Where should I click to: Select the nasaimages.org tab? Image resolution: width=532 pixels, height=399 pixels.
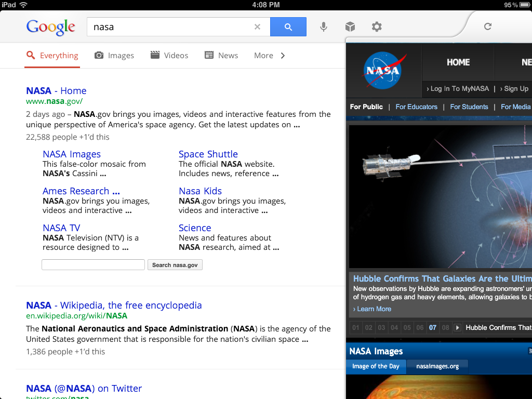(437, 366)
